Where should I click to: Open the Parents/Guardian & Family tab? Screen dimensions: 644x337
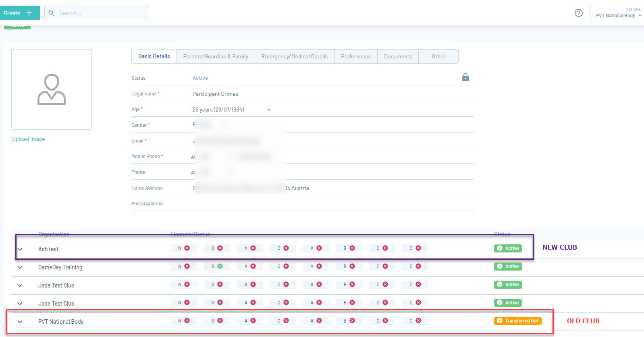[x=216, y=56]
